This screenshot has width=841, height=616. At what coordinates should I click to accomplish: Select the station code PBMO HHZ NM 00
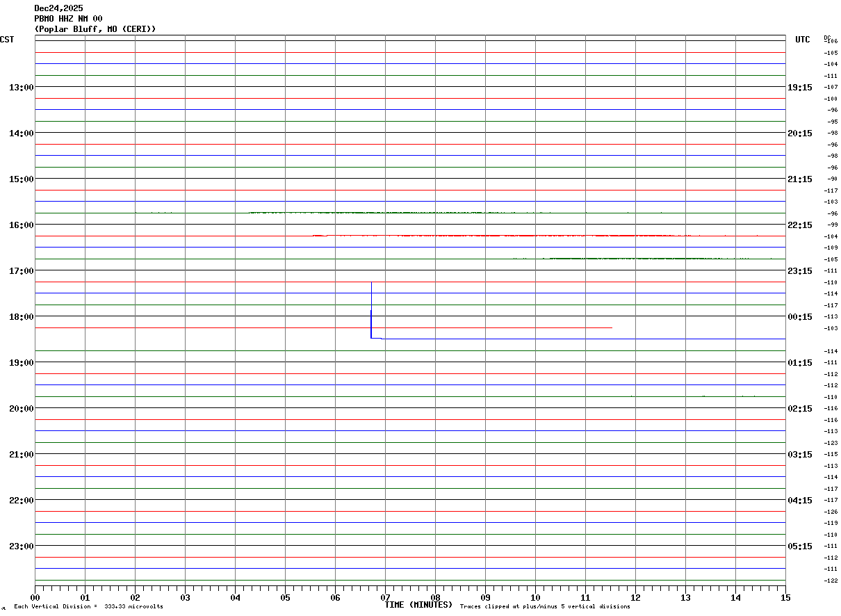[68, 19]
